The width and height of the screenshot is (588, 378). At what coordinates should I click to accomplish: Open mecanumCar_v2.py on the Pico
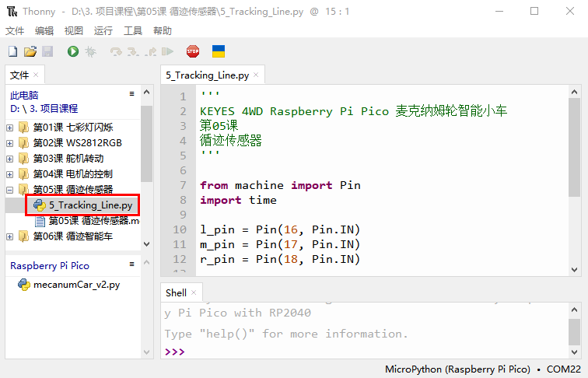pos(76,285)
